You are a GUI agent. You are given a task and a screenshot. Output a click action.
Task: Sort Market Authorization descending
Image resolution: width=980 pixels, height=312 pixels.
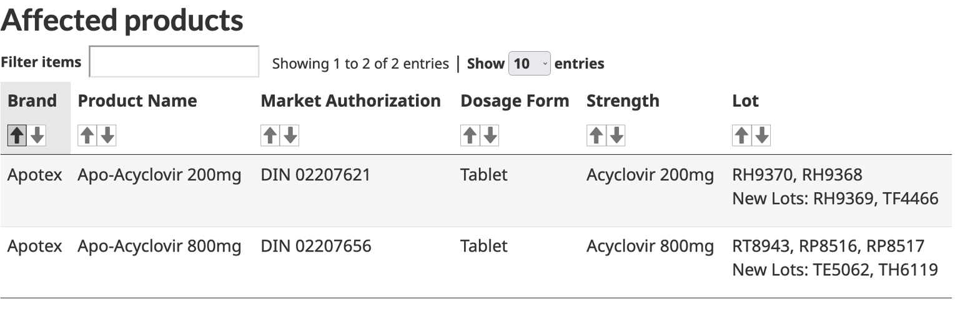[x=290, y=135]
